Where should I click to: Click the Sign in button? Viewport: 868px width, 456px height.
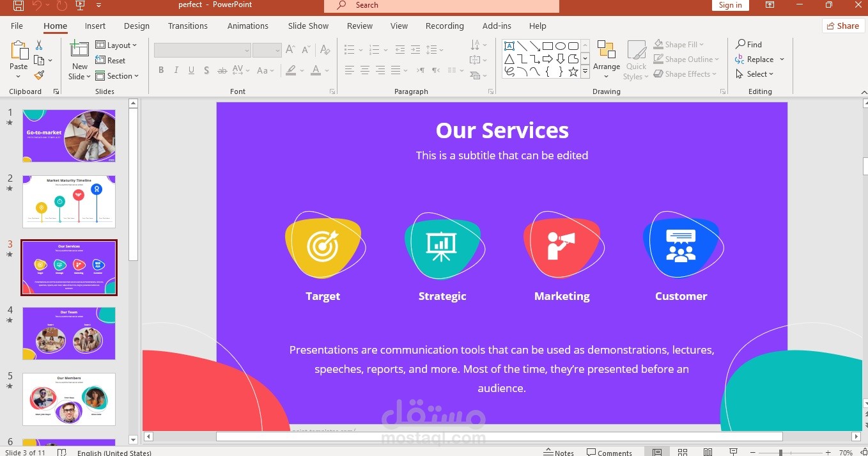(x=730, y=5)
